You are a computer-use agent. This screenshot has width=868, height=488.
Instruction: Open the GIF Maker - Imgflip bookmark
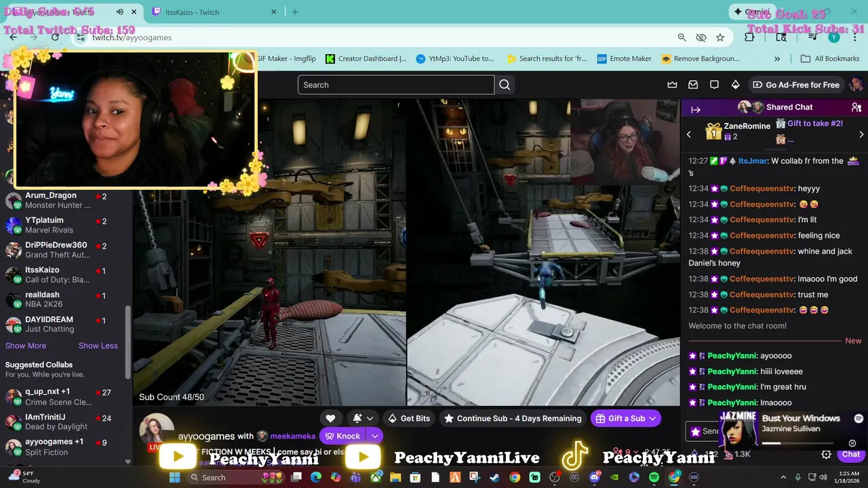pos(286,58)
